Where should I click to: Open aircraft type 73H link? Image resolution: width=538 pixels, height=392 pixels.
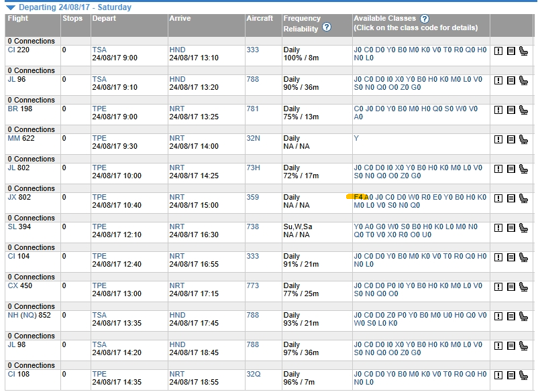click(253, 168)
